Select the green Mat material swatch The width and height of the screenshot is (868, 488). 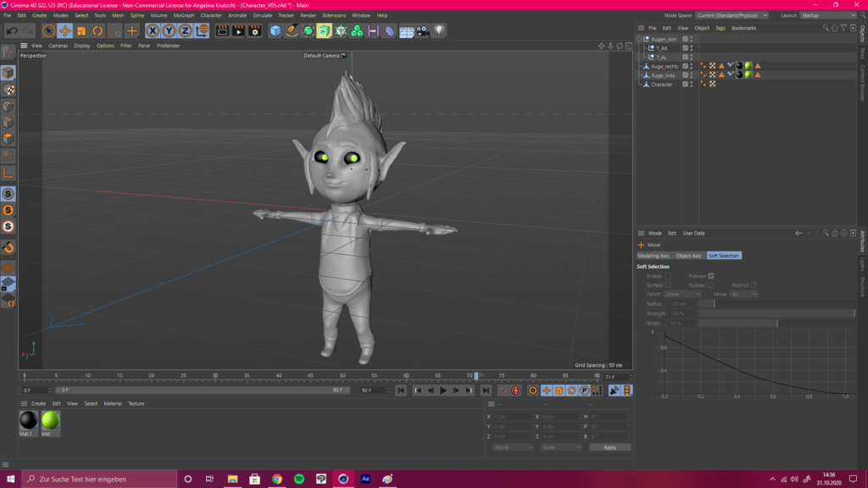(50, 420)
